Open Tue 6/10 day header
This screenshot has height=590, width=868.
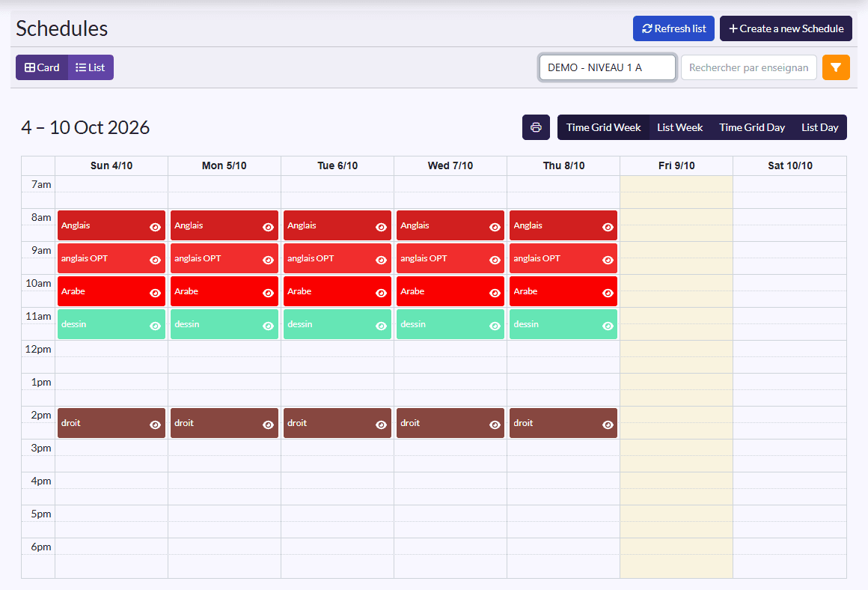click(x=337, y=165)
